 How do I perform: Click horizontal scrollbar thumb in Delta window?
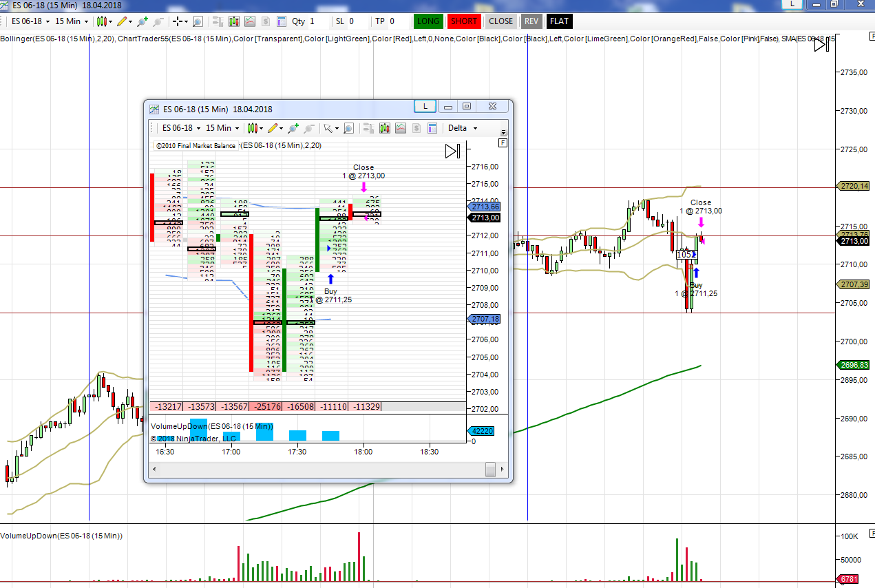pos(490,469)
